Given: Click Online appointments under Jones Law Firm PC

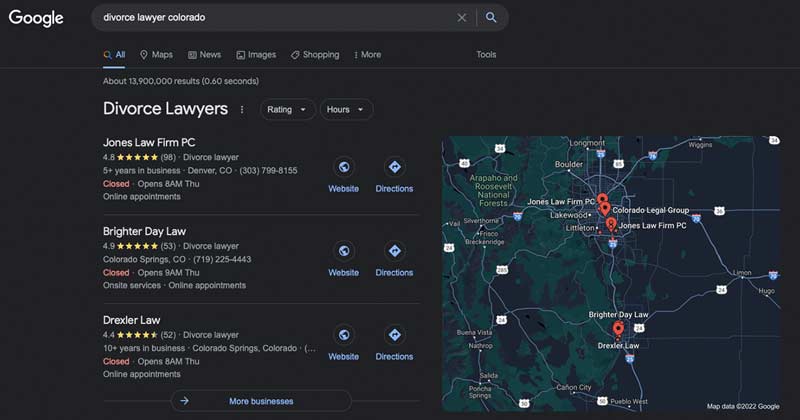Looking at the screenshot, I should click(x=142, y=196).
